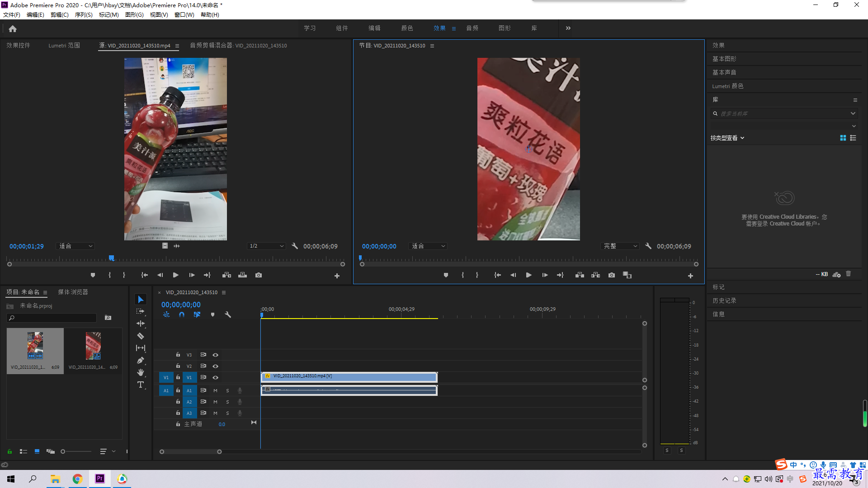The height and width of the screenshot is (488, 868).
Task: Add marker in program monitor
Action: (x=446, y=275)
